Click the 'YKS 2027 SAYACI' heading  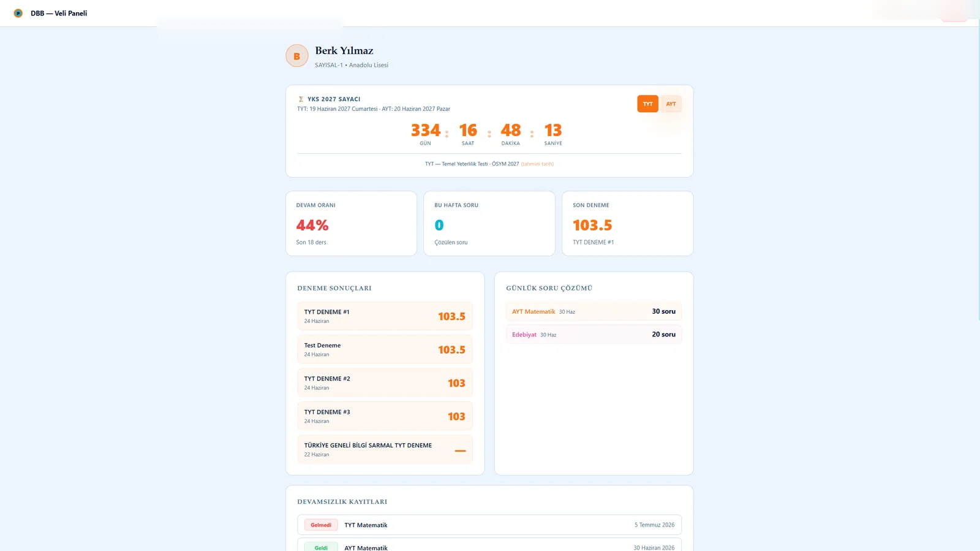[x=334, y=99]
